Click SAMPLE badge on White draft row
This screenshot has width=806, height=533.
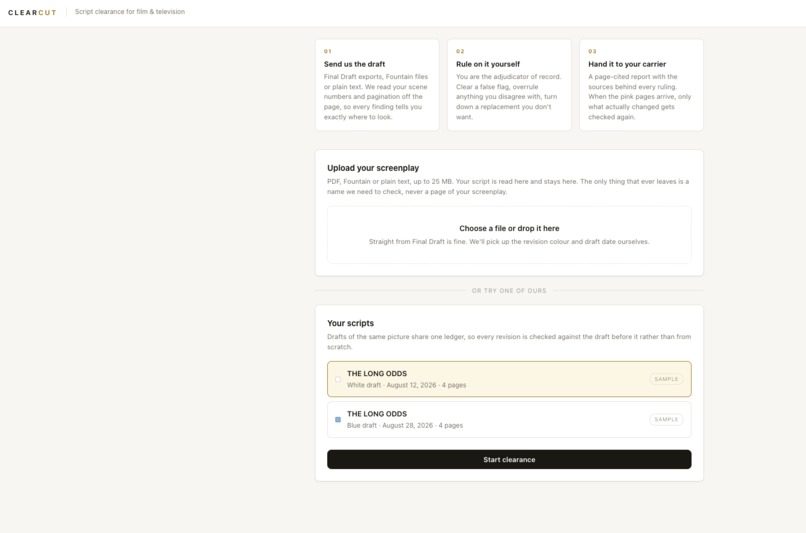[666, 379]
